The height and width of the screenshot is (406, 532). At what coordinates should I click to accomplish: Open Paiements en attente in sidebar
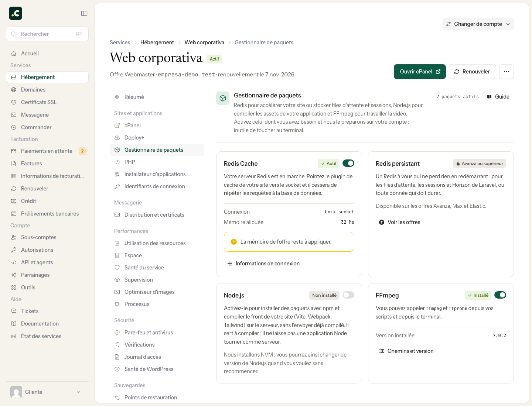47,151
